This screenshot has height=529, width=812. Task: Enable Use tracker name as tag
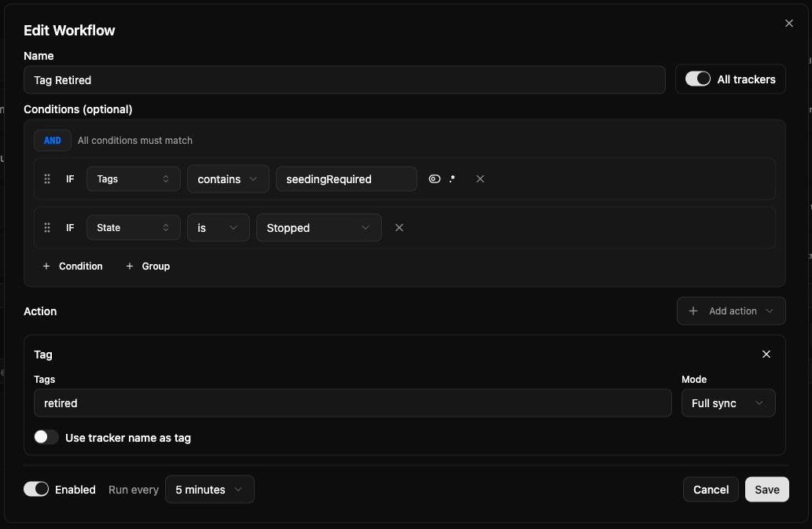[46, 438]
